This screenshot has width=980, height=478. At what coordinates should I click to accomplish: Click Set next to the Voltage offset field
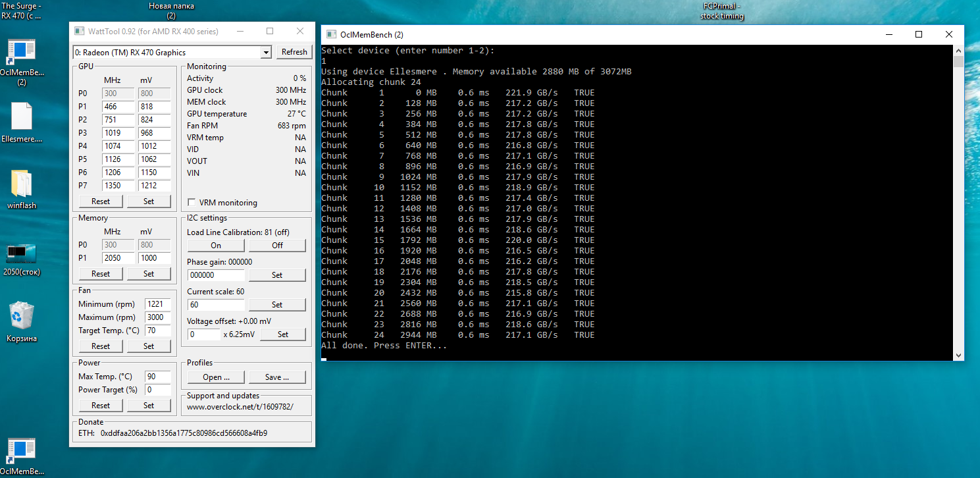pyautogui.click(x=283, y=334)
